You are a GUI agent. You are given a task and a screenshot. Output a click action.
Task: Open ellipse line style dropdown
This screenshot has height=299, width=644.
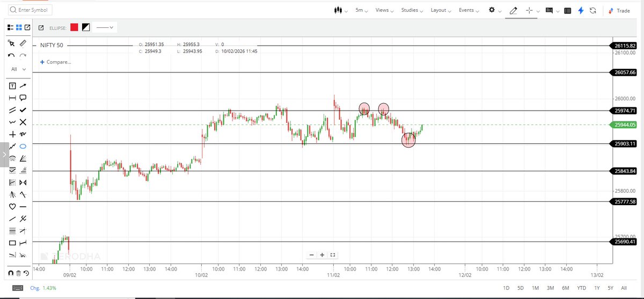click(105, 27)
